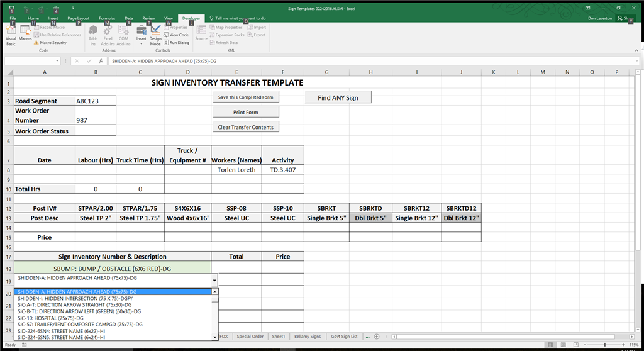Click the Redo icon

[x=41, y=8]
